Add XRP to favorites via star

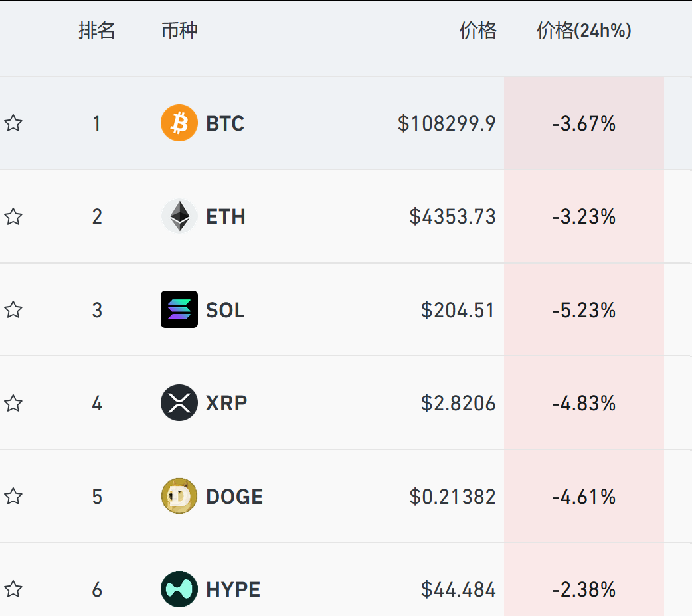click(13, 403)
